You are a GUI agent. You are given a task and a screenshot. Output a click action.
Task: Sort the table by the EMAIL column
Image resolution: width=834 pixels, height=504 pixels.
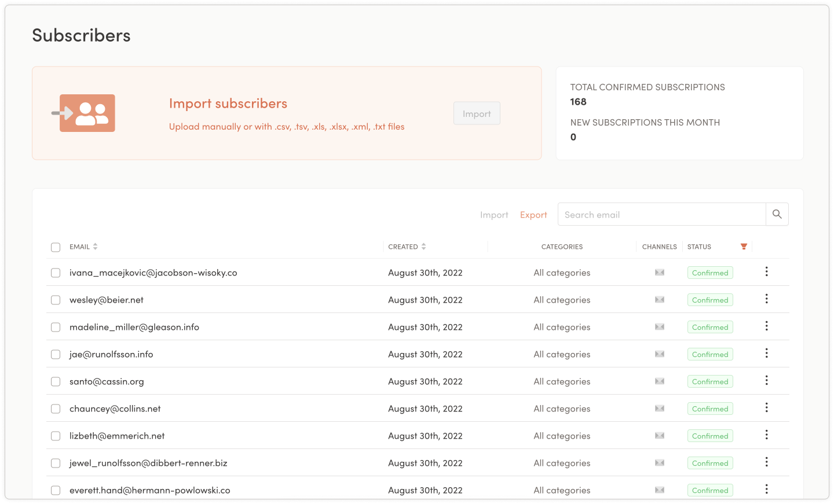[x=83, y=247]
